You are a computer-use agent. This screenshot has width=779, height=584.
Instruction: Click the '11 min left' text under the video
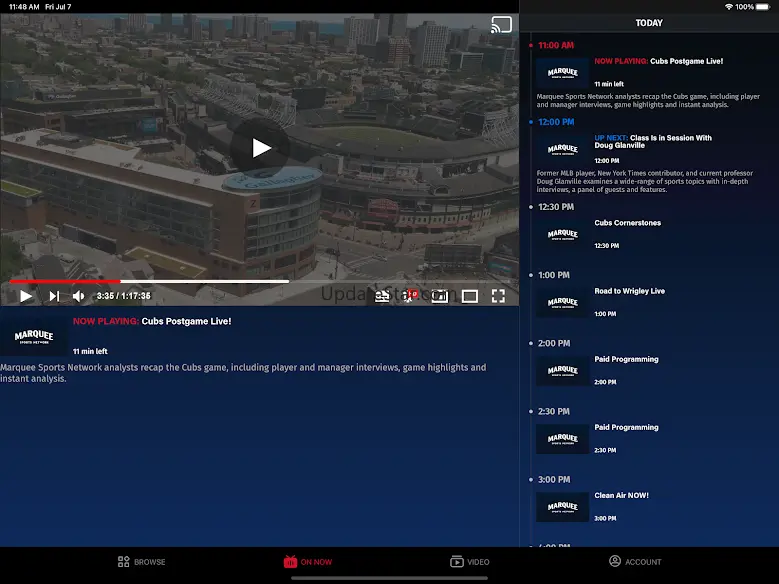(90, 351)
